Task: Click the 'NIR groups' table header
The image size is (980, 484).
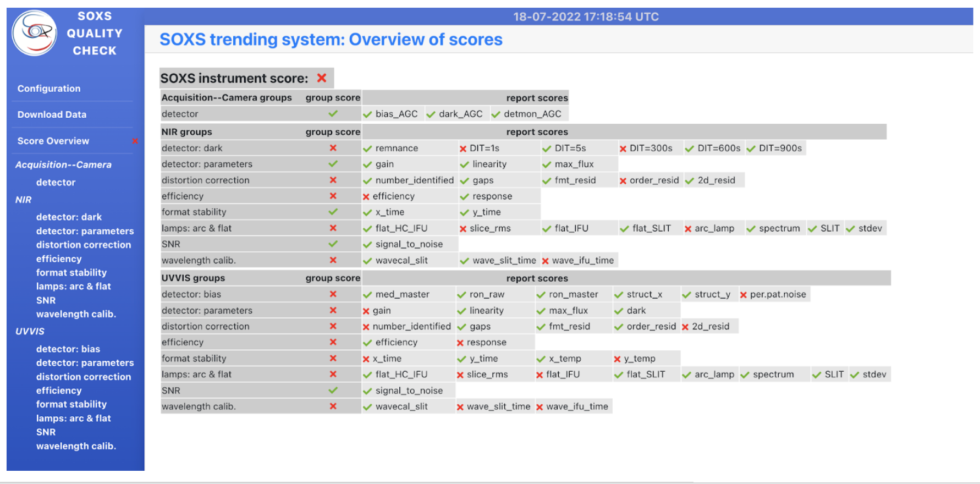Action: (x=186, y=132)
